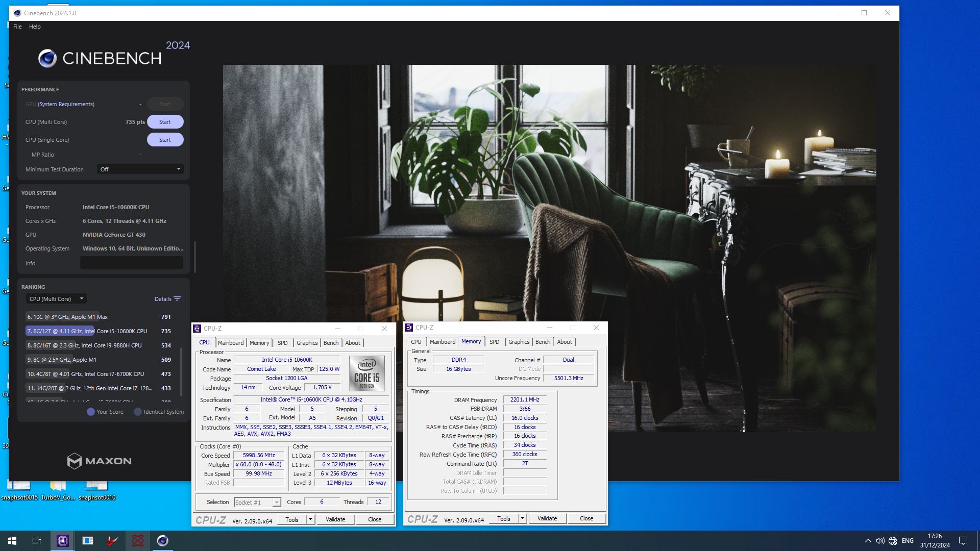Open Graphics tab in CPU-Z Memory window

519,342
